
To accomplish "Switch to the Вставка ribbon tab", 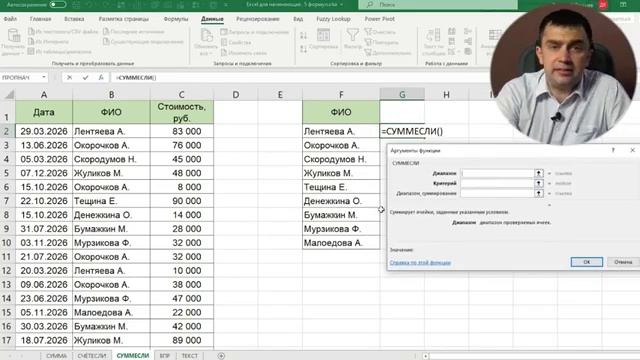I will coord(74,19).
